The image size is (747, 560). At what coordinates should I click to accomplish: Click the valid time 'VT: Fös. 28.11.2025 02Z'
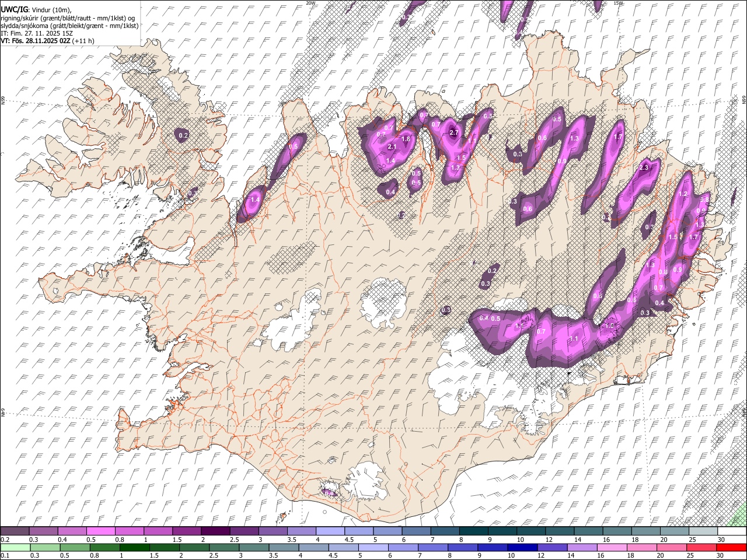(x=36, y=41)
